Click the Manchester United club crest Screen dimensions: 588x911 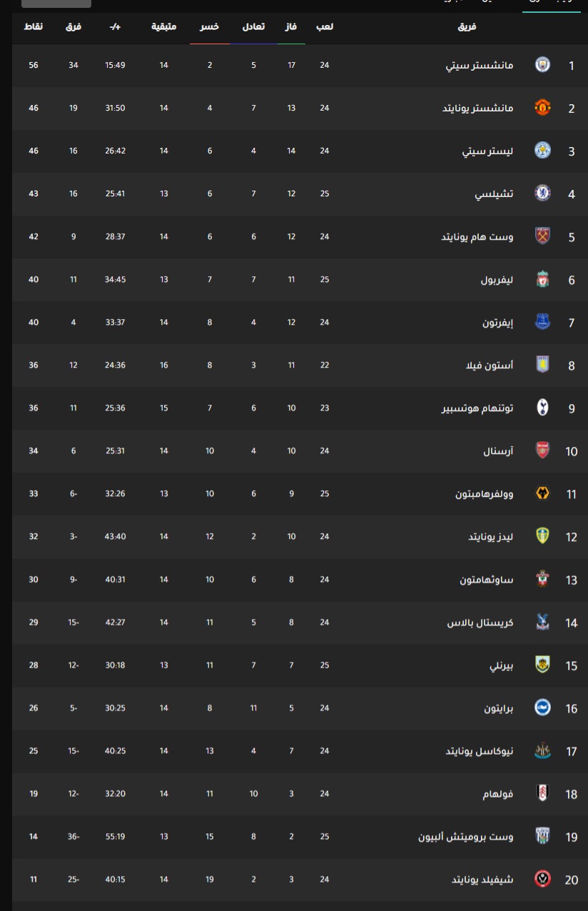[x=543, y=108]
